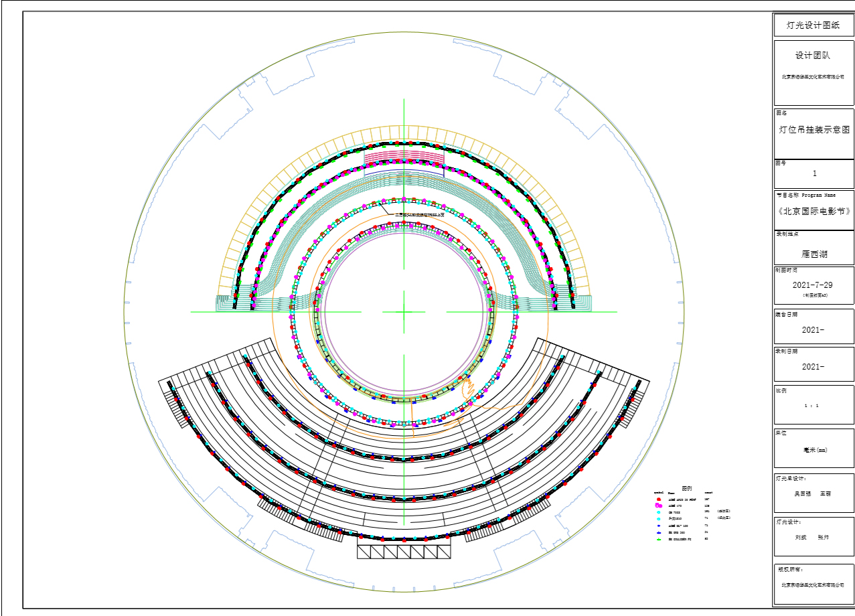Click the drawing date 2021-7-29
This screenshot has height=616, width=855.
tap(813, 285)
